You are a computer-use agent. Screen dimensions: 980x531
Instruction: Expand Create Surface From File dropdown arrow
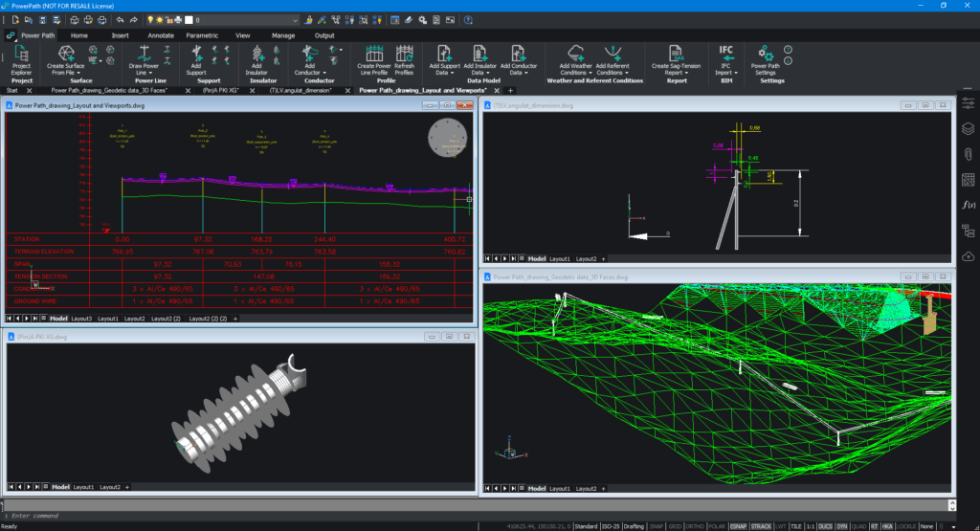pyautogui.click(x=78, y=73)
